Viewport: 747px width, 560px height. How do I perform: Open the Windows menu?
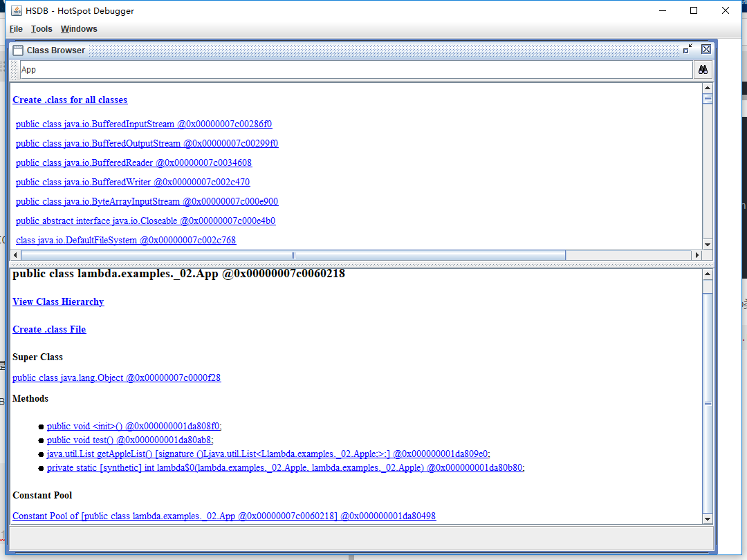79,29
